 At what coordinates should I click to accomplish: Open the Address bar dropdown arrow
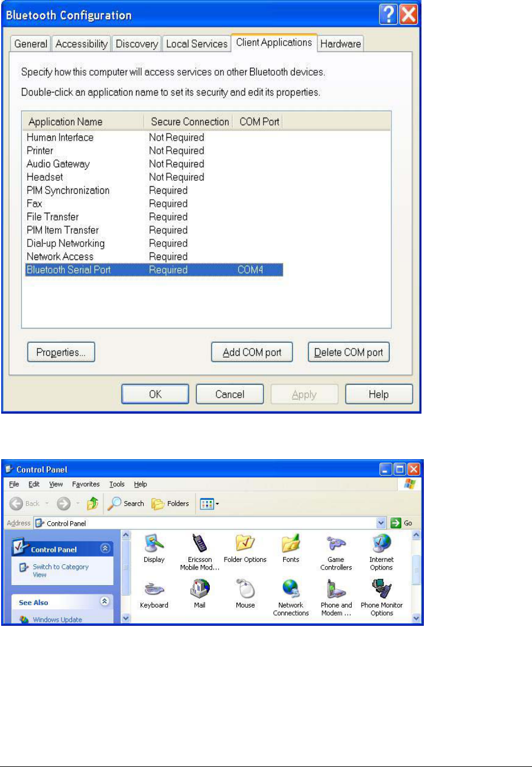coord(381,523)
